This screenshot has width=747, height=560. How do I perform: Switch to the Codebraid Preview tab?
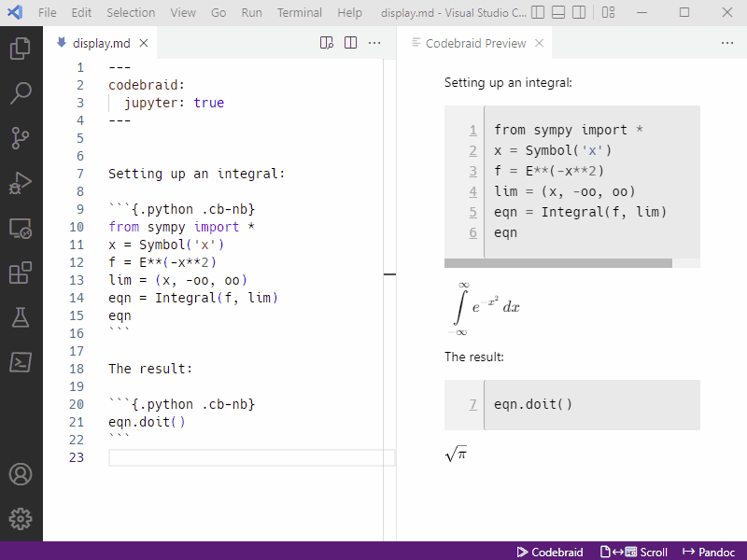(x=475, y=43)
